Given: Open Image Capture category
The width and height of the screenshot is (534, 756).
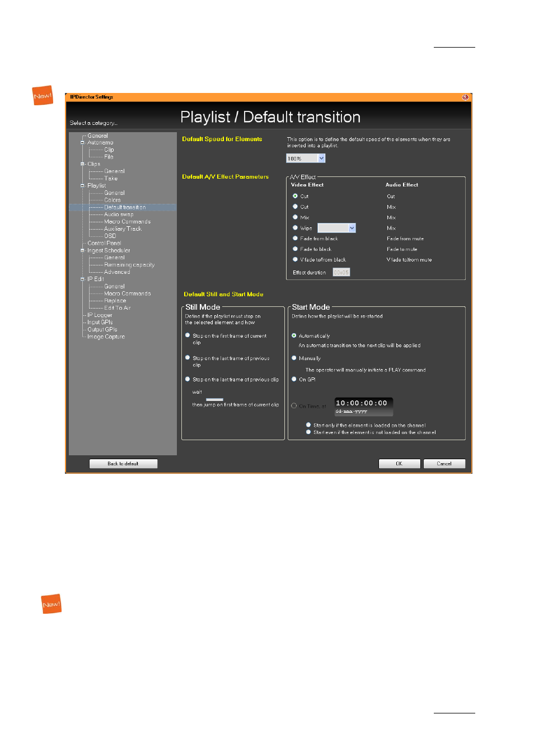Looking at the screenshot, I should pos(106,337).
